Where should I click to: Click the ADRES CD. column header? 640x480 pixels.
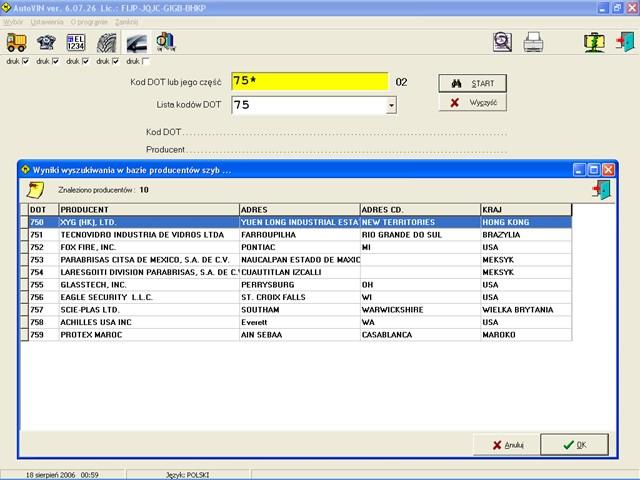point(420,210)
